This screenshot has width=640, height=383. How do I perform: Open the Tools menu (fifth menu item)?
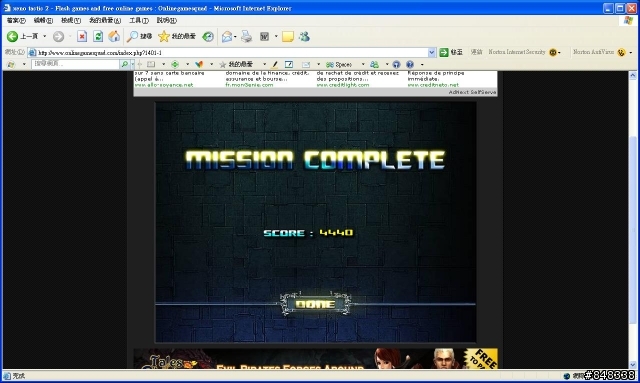tap(139, 20)
